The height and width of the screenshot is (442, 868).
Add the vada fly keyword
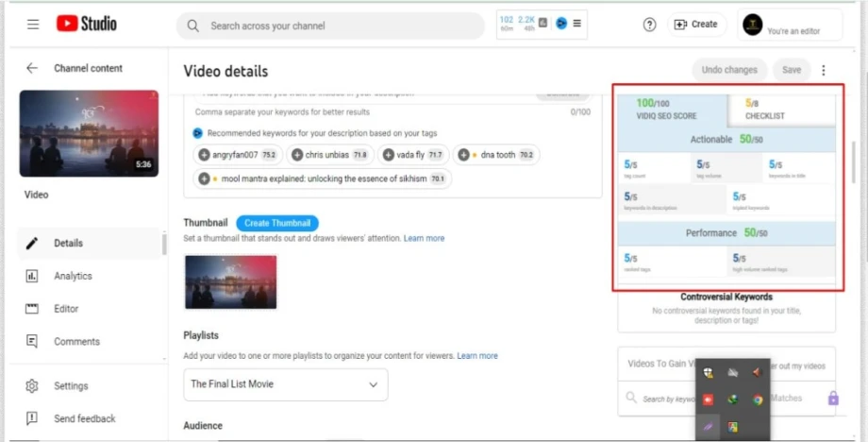[412, 155]
